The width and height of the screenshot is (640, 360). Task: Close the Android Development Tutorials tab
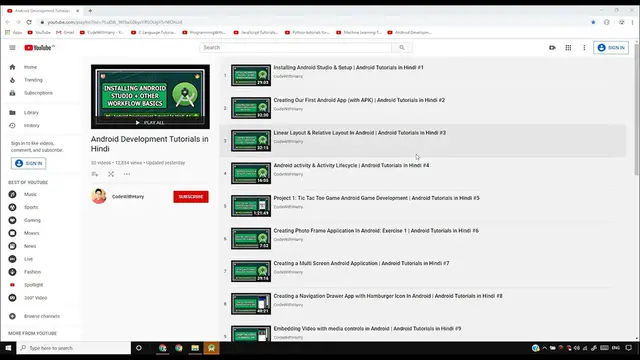coord(78,11)
